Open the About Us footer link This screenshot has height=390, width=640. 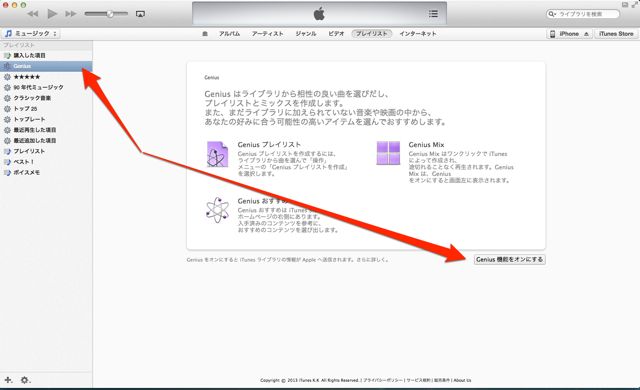click(x=462, y=380)
